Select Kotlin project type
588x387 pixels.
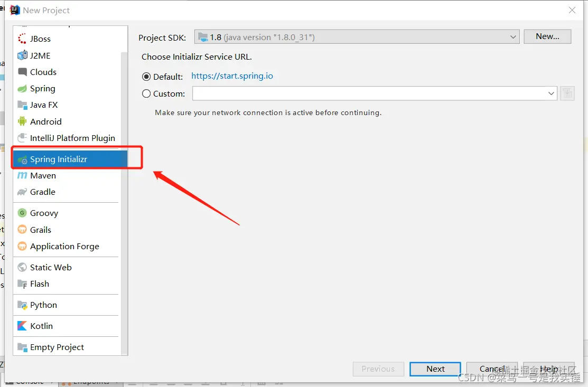(x=67, y=326)
